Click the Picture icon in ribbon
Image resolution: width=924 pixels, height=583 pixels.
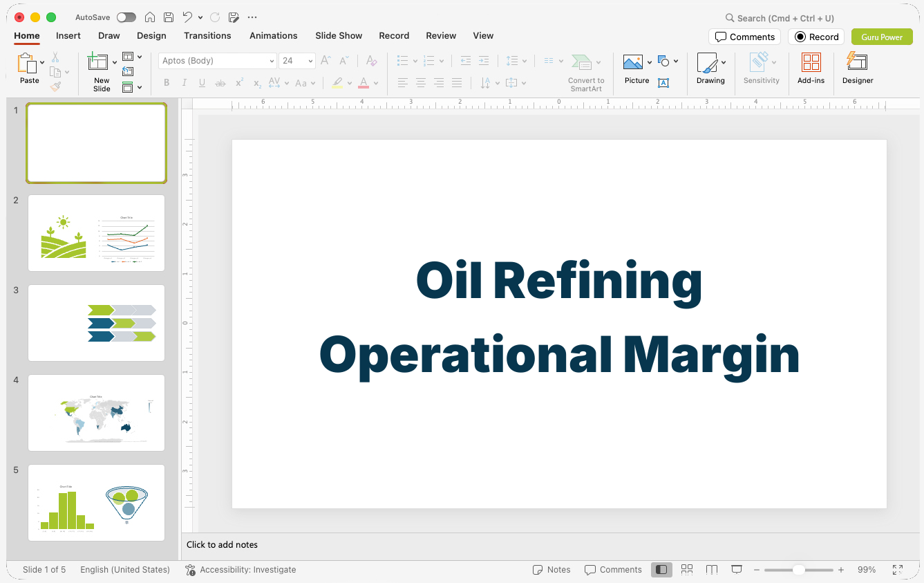(x=633, y=62)
